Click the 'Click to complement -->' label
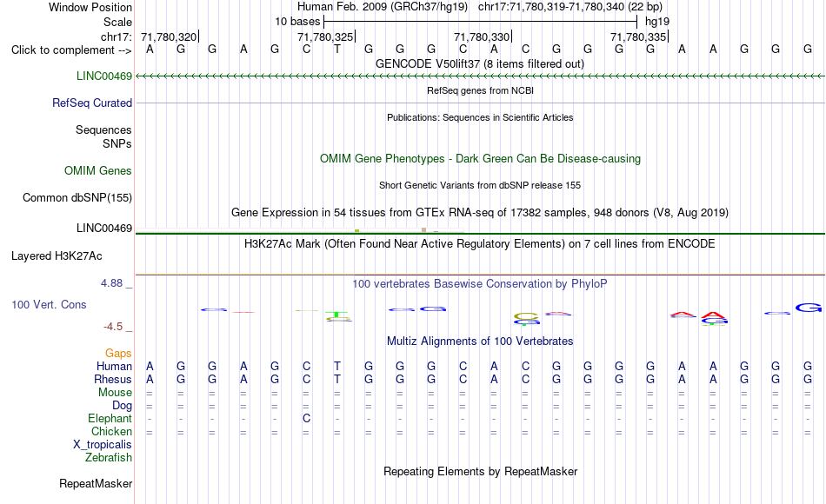The width and height of the screenshot is (826, 504). (71, 50)
